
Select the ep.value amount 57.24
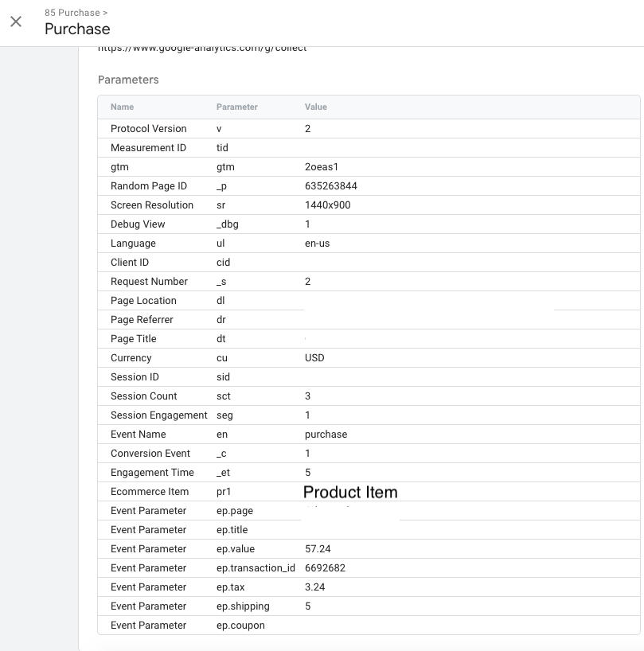(318, 549)
